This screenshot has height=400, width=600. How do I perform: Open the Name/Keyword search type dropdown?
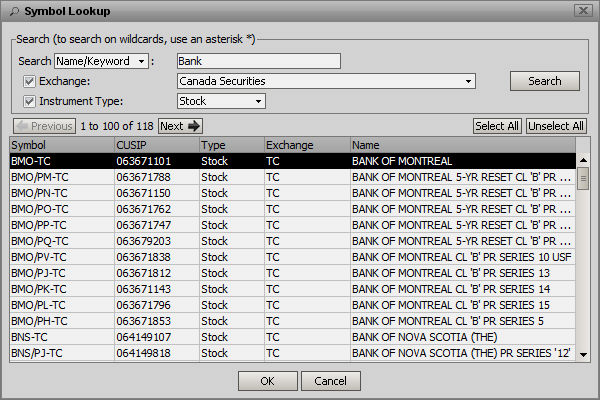101,61
